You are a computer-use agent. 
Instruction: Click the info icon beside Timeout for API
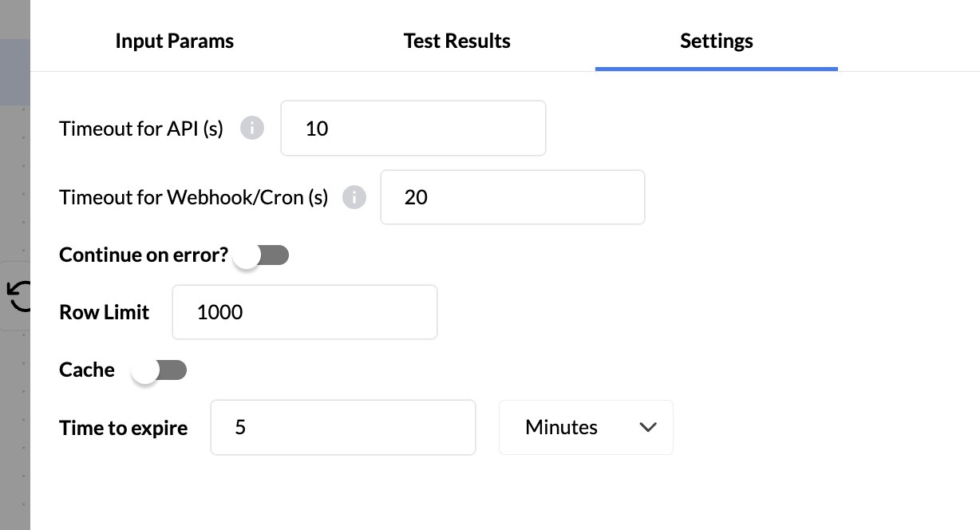[x=252, y=128]
